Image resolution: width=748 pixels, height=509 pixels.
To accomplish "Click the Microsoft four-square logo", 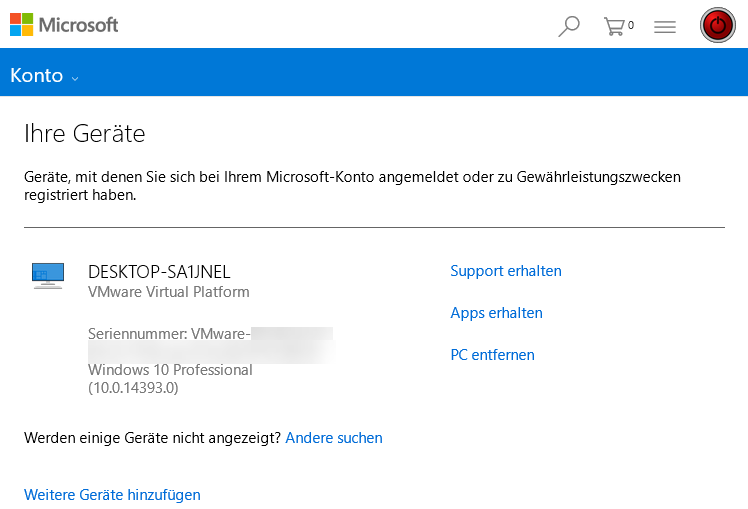I will [x=22, y=24].
